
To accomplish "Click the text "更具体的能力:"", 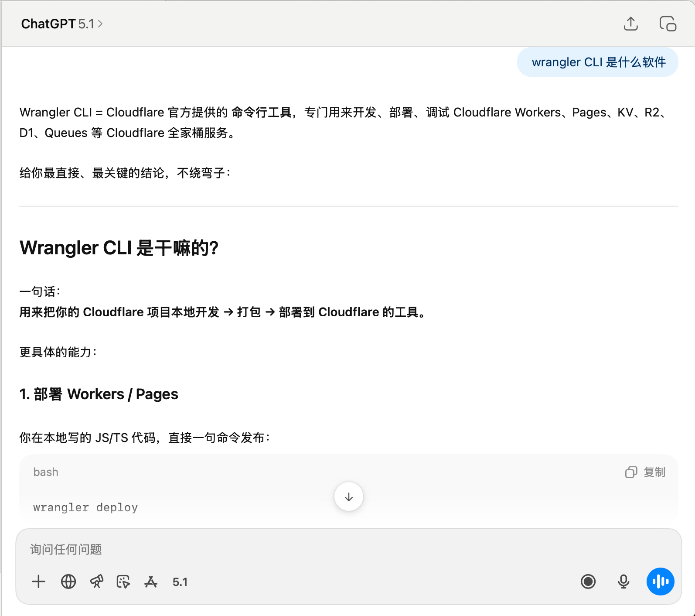I will point(58,352).
